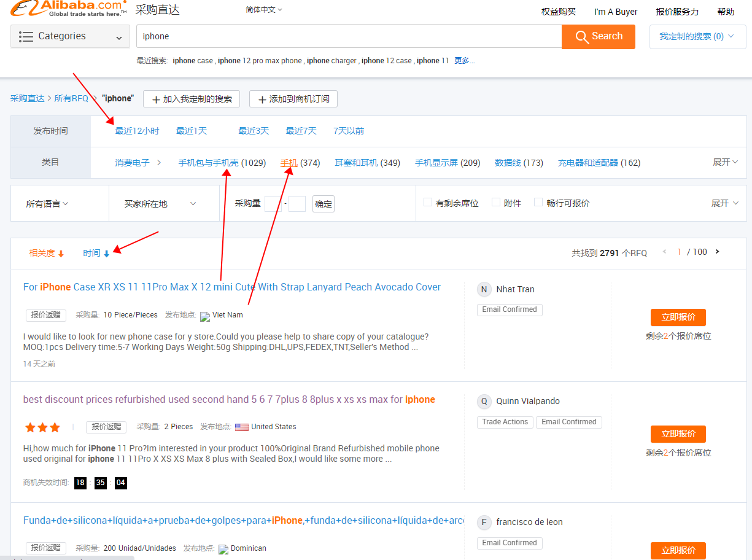Click the 立即报价 button on Nhat Tran's RFQ

coord(678,317)
